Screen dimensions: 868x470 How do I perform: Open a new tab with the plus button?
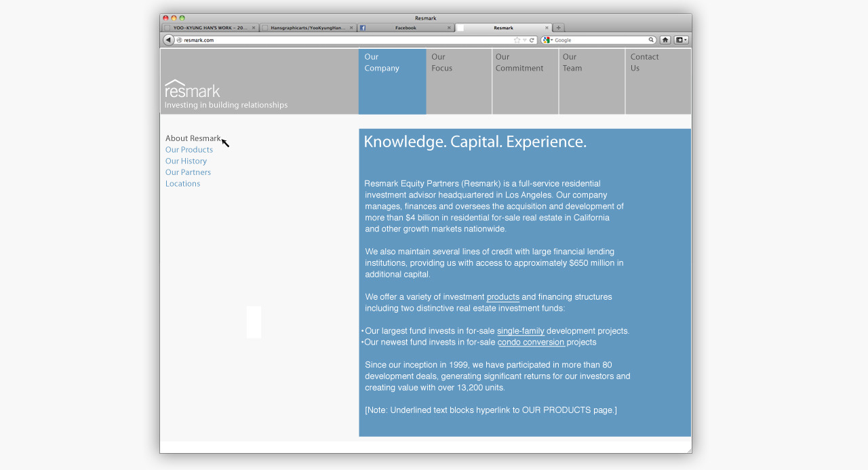(x=559, y=28)
